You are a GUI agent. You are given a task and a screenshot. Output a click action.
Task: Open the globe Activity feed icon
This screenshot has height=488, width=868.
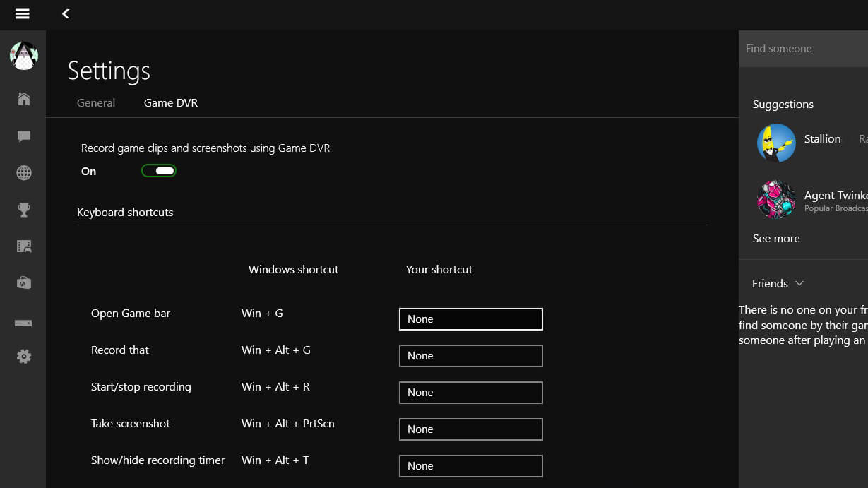[x=23, y=173]
